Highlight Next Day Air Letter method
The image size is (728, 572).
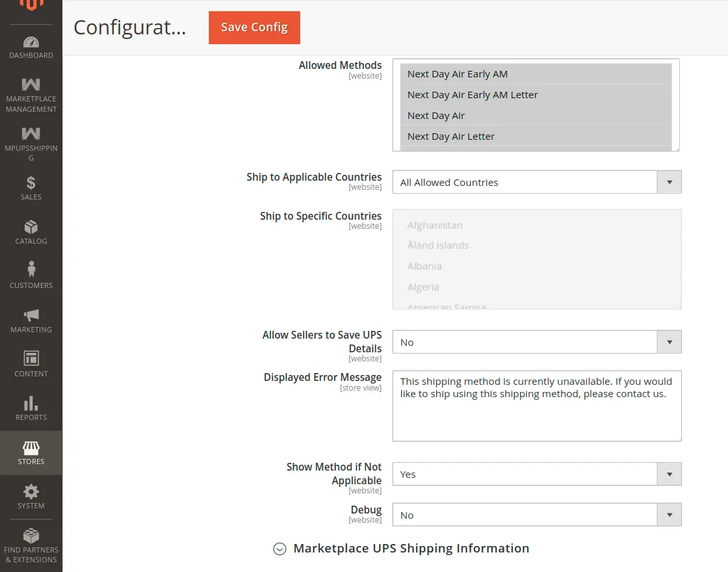[x=450, y=136]
